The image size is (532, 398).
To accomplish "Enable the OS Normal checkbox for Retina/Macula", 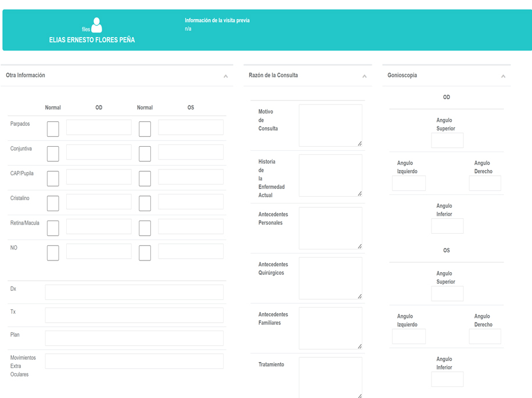I will [x=145, y=228].
